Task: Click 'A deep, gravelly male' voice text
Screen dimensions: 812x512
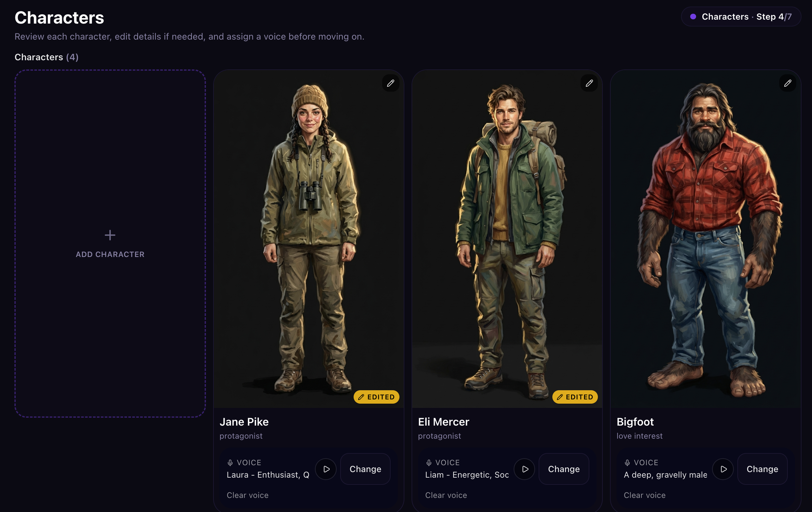Action: 665,475
